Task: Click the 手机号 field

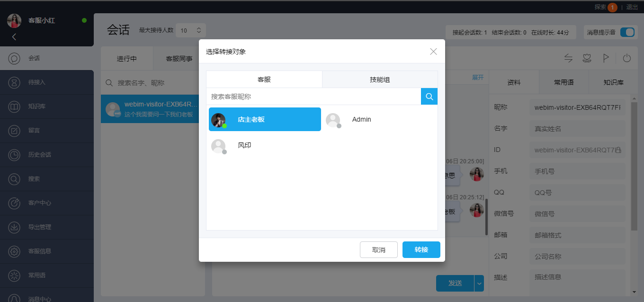Action: coord(577,171)
